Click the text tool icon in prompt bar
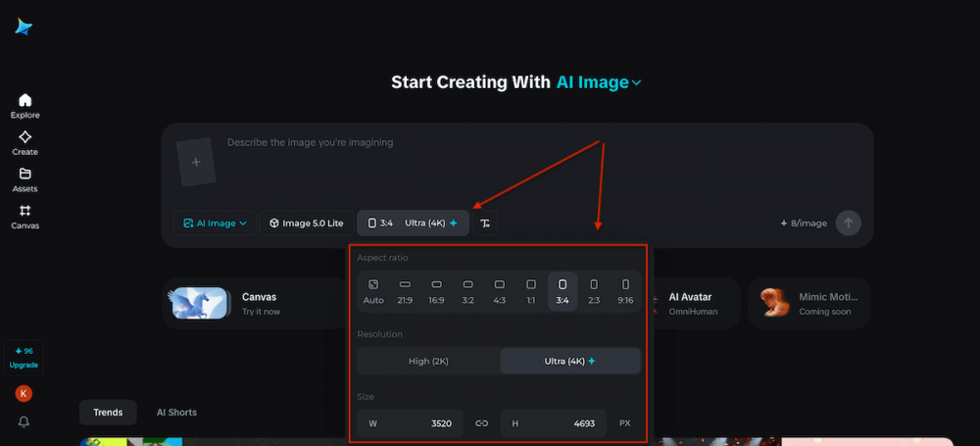980x446 pixels. (x=485, y=223)
